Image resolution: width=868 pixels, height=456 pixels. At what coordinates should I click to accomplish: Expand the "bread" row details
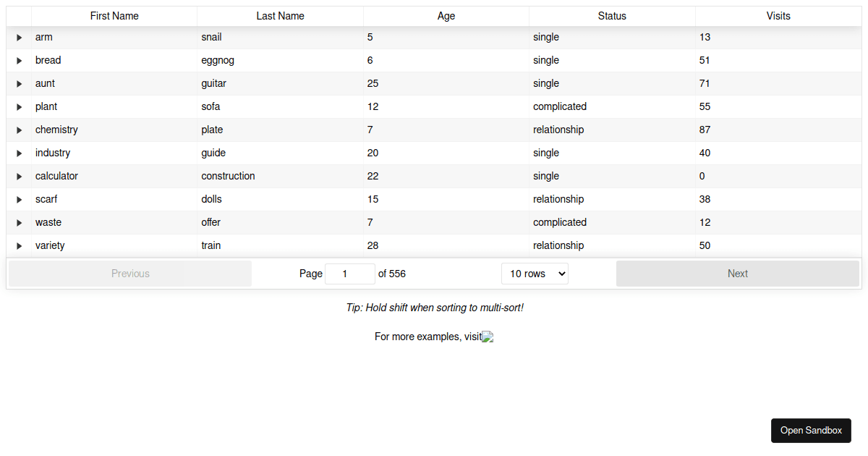click(19, 60)
